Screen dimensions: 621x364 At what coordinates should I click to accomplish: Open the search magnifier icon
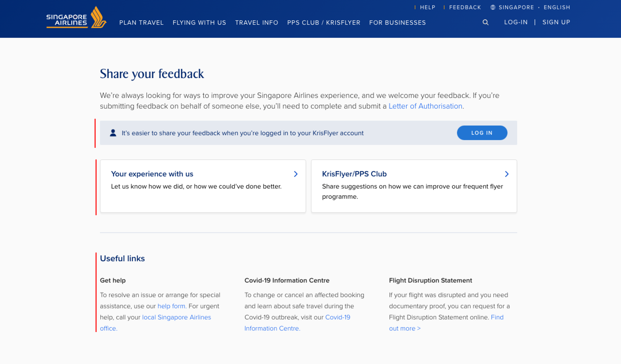click(x=485, y=22)
